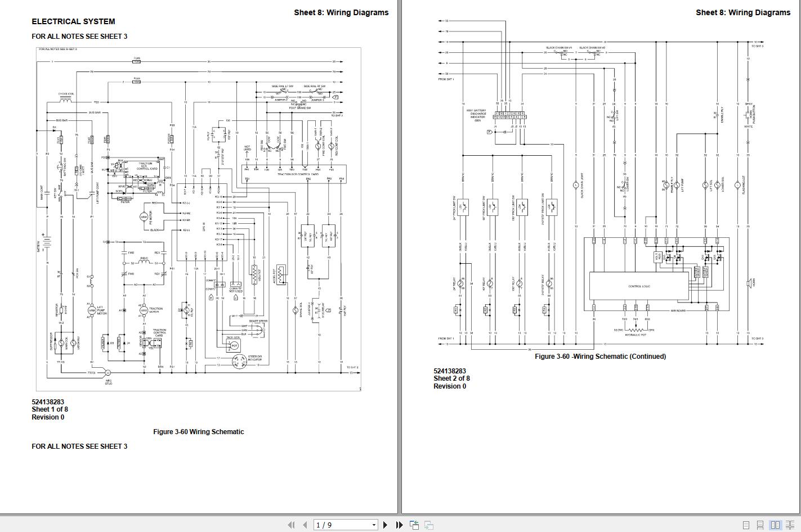Select right page 'Sheet 8: Wiring Diagrams' header
The image size is (801, 532).
[x=743, y=12]
